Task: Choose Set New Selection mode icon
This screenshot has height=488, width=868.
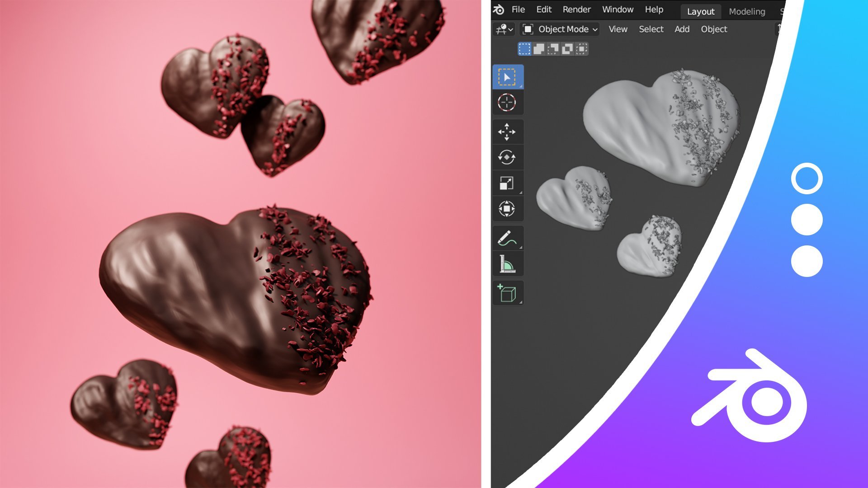Action: point(524,49)
